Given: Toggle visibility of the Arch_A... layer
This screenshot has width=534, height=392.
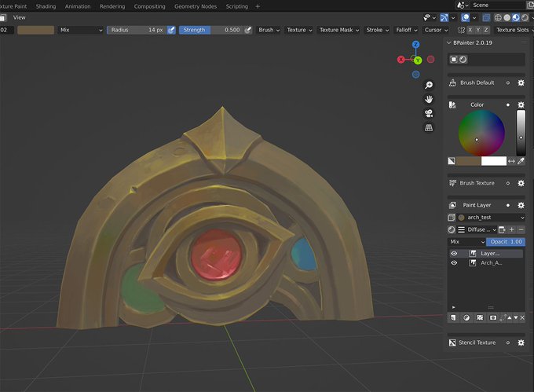Looking at the screenshot, I should [x=454, y=263].
